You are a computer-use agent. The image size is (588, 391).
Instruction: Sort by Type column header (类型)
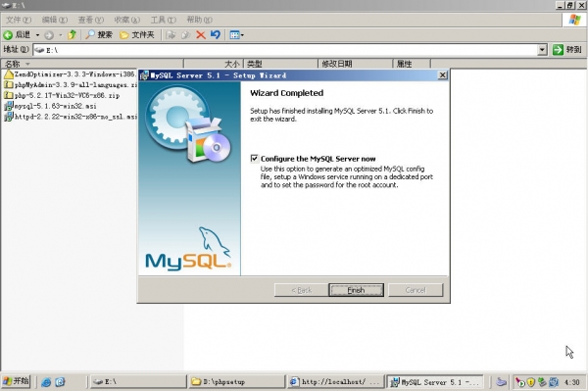pyautogui.click(x=280, y=64)
